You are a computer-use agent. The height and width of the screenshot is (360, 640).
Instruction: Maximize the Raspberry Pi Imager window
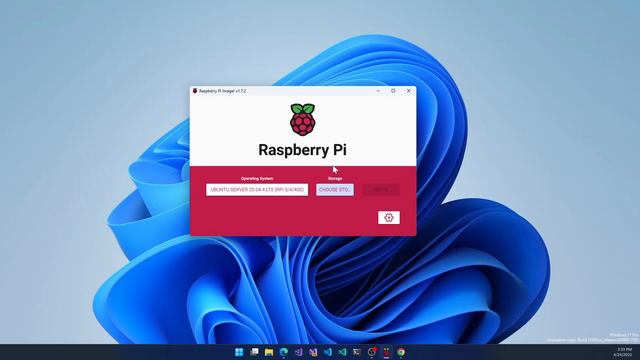point(393,91)
